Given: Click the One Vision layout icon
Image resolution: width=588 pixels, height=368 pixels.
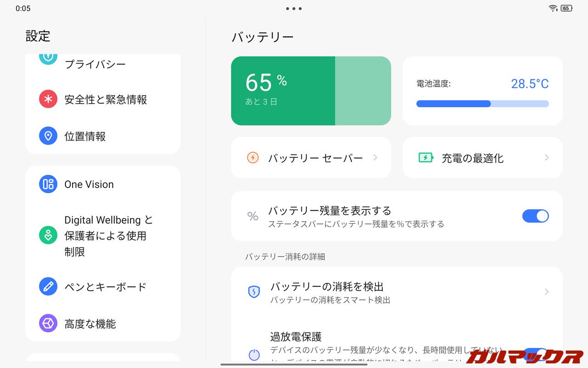Looking at the screenshot, I should [48, 184].
